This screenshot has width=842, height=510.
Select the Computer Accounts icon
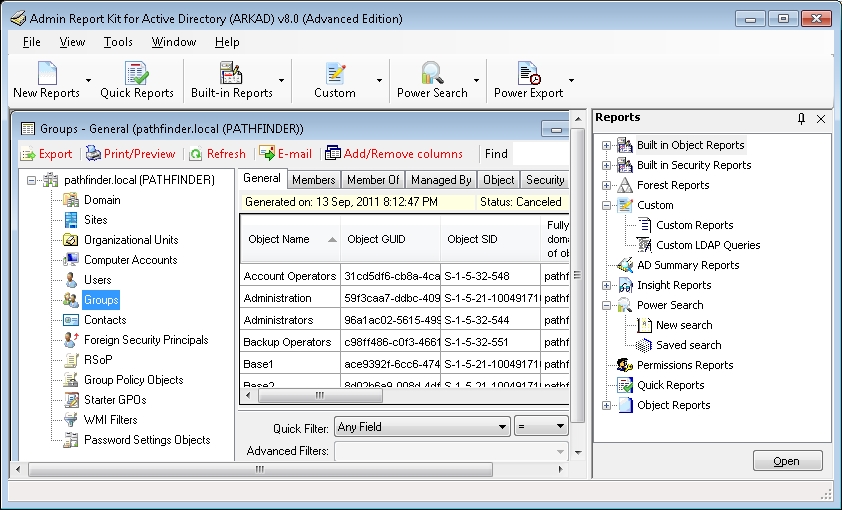[71, 260]
